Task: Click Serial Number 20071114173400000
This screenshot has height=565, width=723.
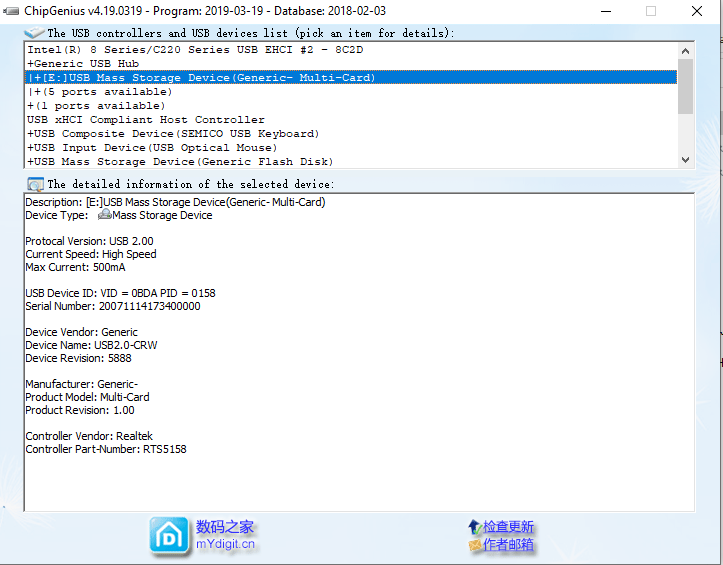Action: [113, 306]
